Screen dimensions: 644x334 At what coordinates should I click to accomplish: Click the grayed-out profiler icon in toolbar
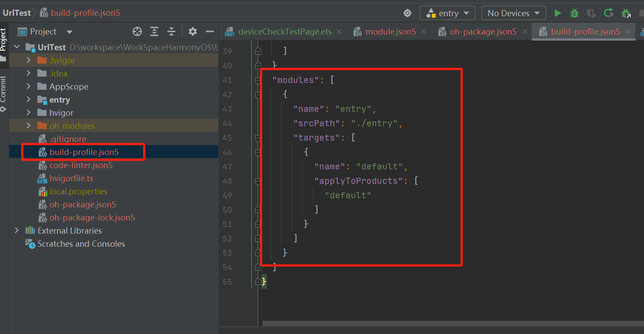(592, 13)
